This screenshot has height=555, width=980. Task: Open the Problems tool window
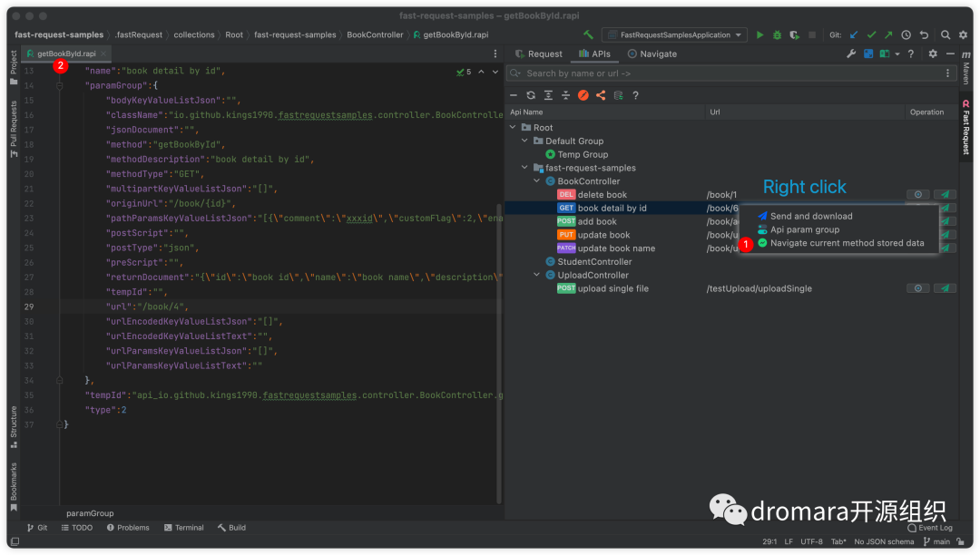[x=128, y=528]
